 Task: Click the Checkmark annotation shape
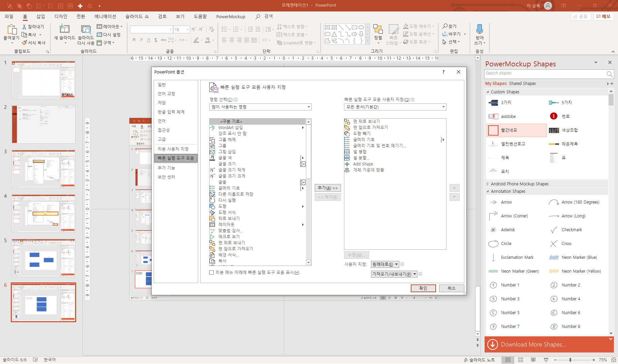[554, 230]
